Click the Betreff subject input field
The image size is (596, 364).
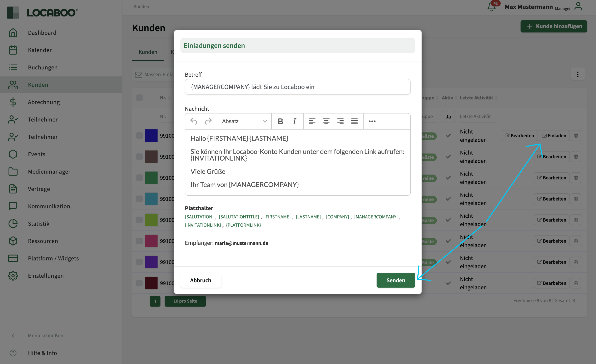(x=298, y=87)
